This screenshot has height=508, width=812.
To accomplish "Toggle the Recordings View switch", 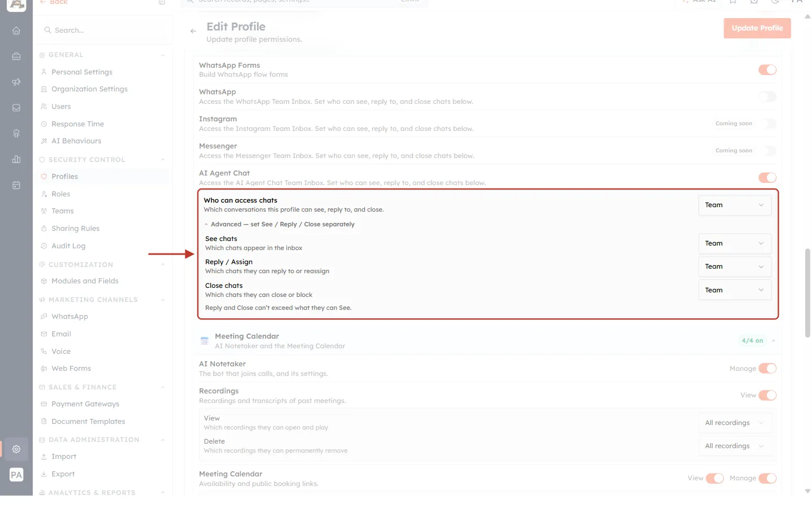I will (x=767, y=395).
